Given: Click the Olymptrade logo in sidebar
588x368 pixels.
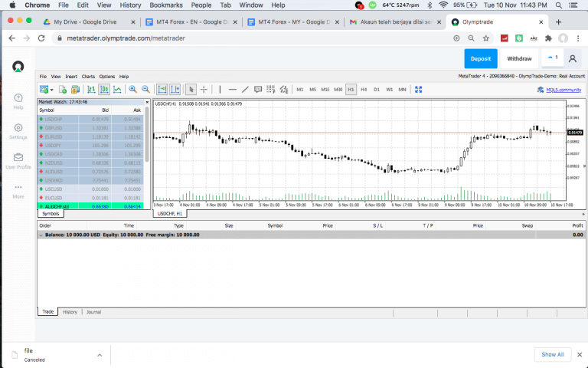Looking at the screenshot, I should click(18, 67).
